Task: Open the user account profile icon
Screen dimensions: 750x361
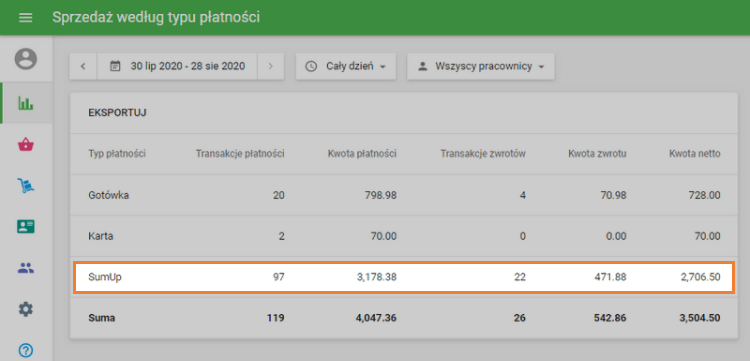Action: (26, 59)
